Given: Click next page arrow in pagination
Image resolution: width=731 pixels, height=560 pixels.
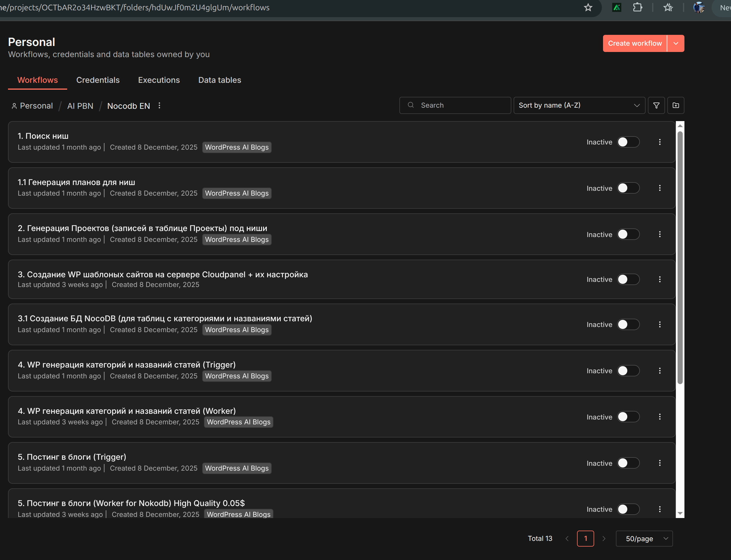Looking at the screenshot, I should pos(604,538).
